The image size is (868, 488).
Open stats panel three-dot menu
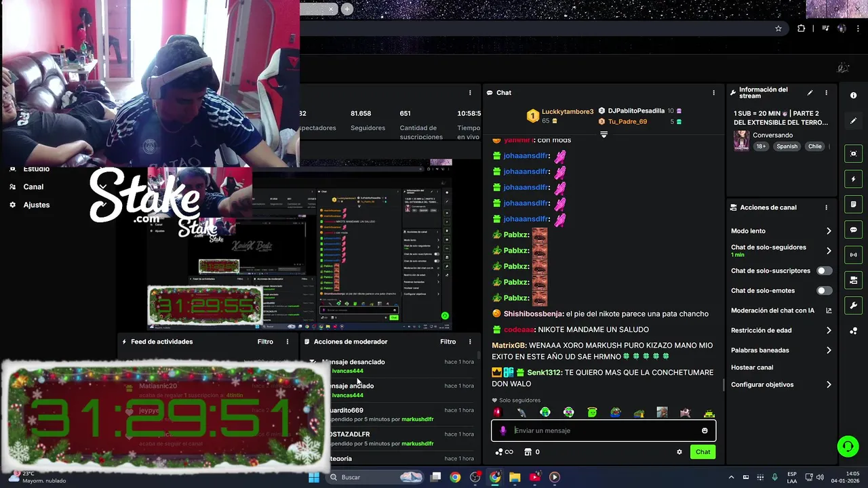(x=470, y=93)
